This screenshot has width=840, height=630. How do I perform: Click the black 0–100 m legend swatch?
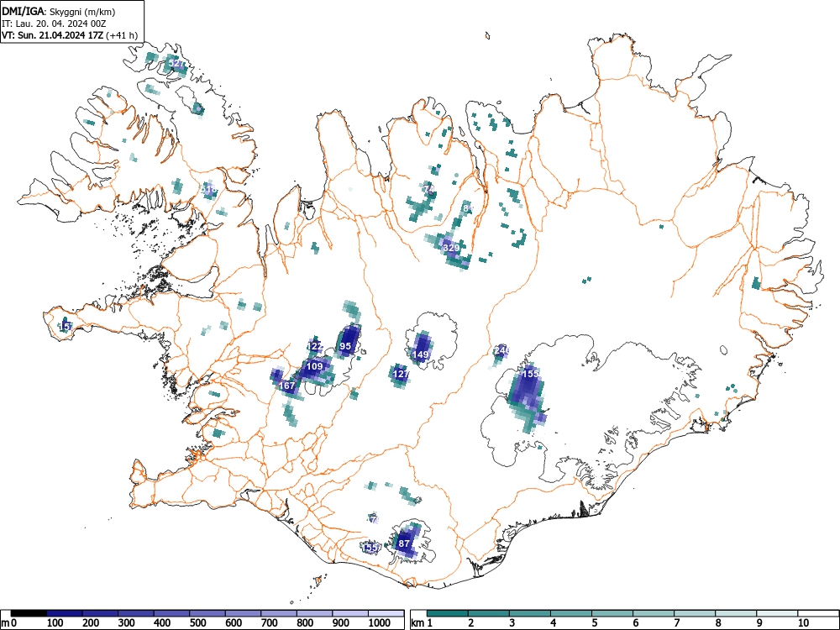pos(29,613)
